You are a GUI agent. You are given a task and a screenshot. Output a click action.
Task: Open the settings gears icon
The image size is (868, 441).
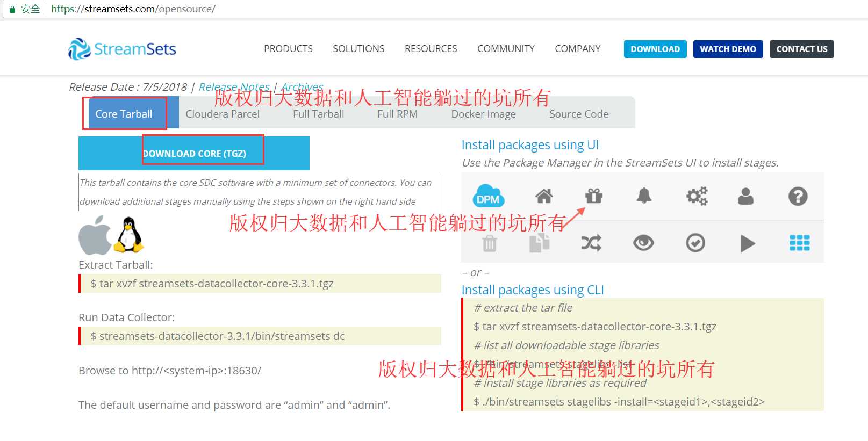pos(697,196)
